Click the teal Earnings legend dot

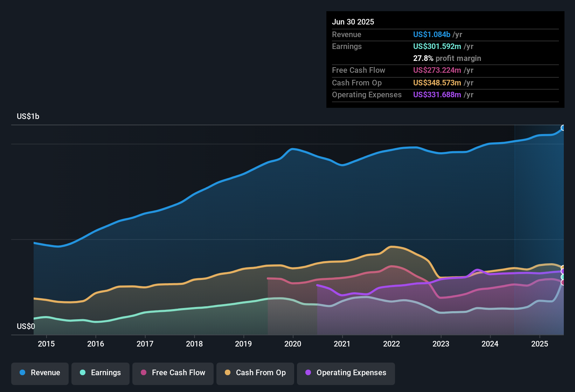[x=83, y=373]
